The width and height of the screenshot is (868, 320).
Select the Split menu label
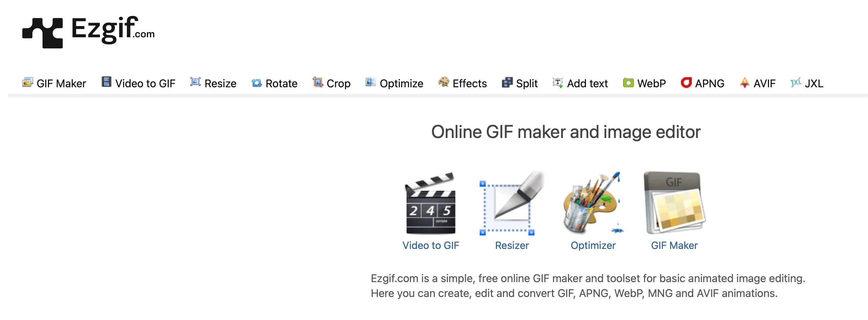click(x=527, y=84)
